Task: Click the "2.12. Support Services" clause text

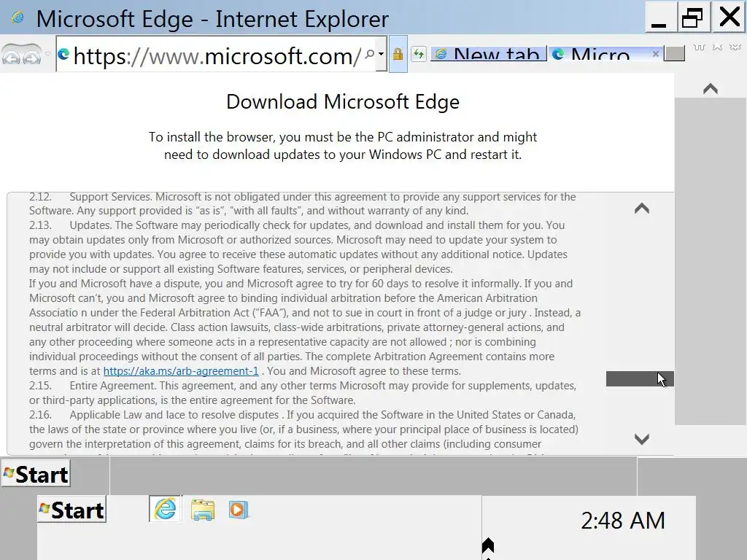Action: click(303, 204)
